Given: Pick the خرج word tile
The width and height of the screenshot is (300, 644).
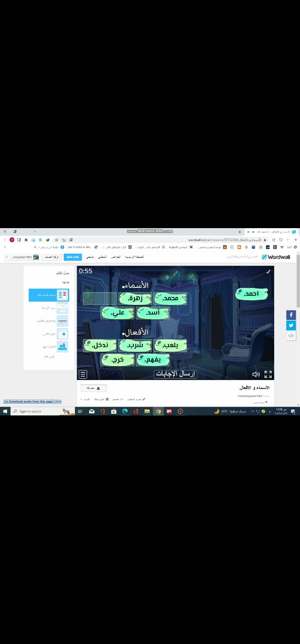Looking at the screenshot, I should [x=117, y=359].
